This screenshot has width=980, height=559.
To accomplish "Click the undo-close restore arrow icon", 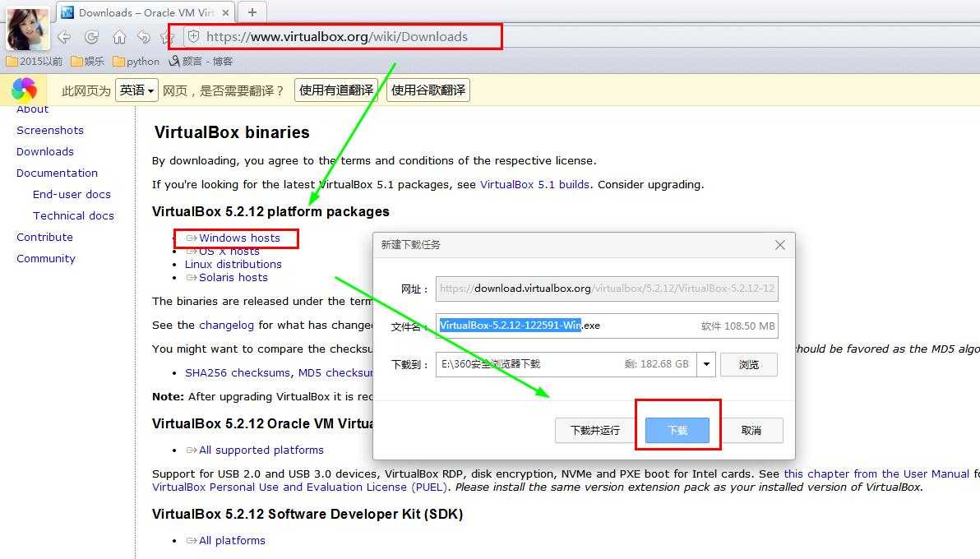I will (x=144, y=37).
